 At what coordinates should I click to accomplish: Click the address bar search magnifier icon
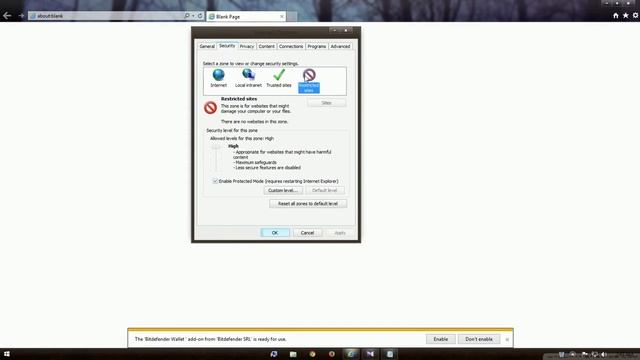187,16
